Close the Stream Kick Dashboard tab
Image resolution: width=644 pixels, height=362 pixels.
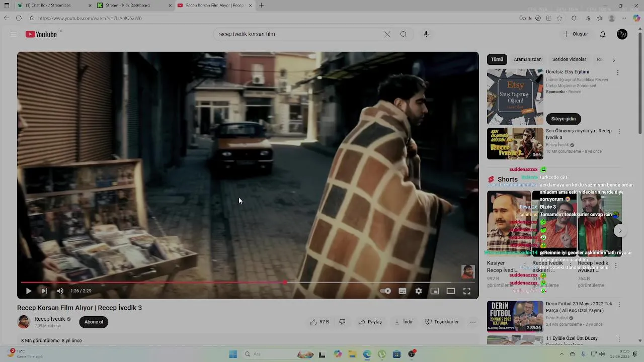pos(170,5)
